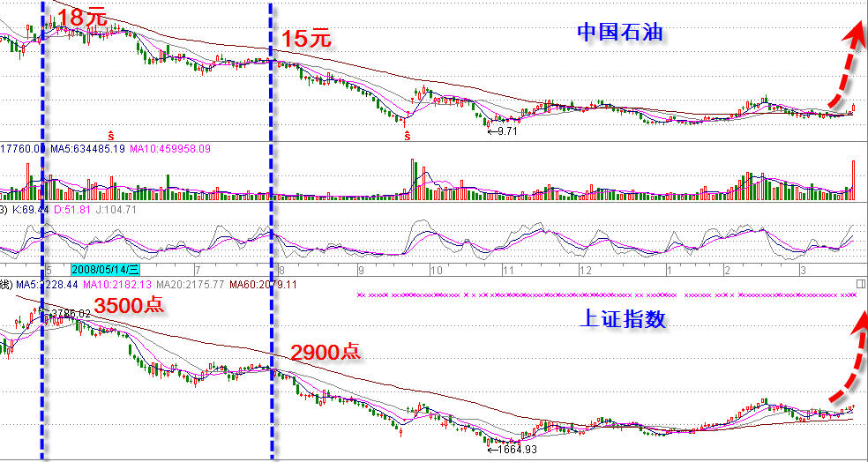The height and width of the screenshot is (462, 868).
Task: Click month 12 on the time axis
Action: (x=586, y=271)
